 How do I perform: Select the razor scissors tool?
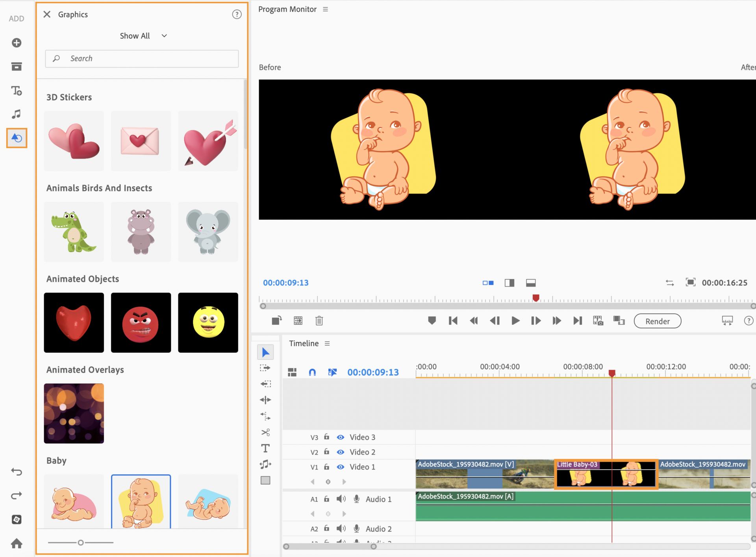[265, 432]
